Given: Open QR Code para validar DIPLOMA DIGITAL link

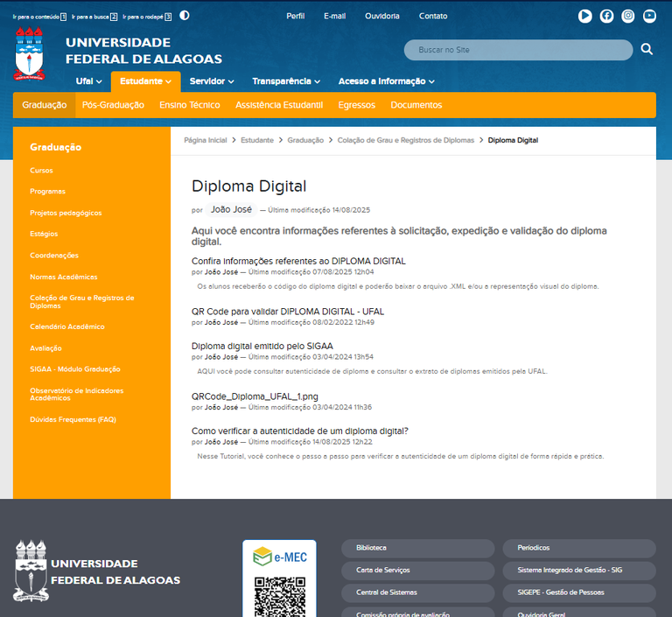Looking at the screenshot, I should point(287,312).
